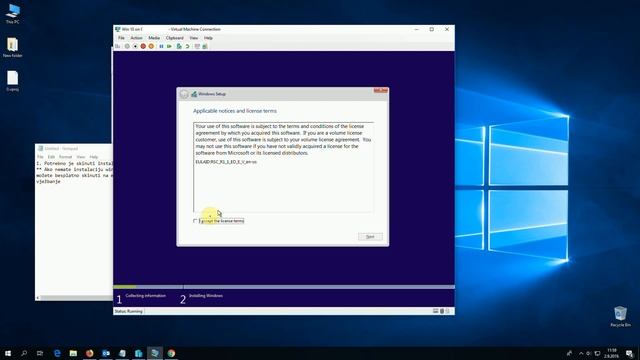Open the View menu in Virtual Machine Connection
Image resolution: width=640 pixels, height=360 pixels.
click(193, 38)
